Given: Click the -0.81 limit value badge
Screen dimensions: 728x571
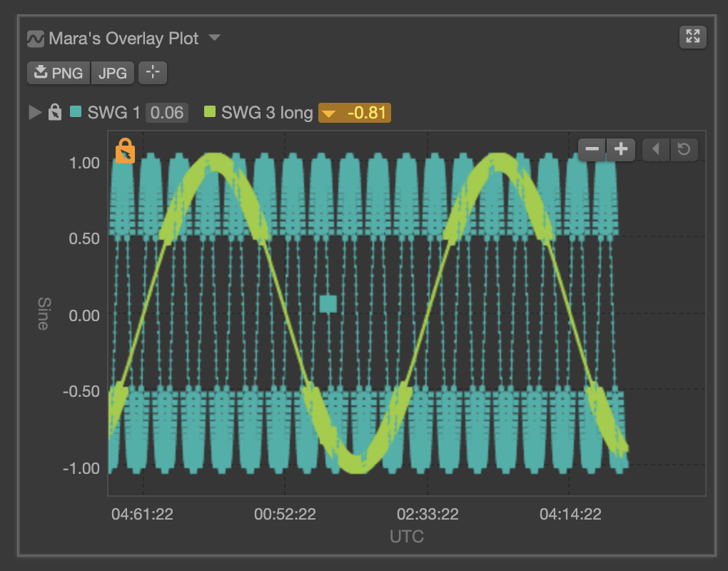Looking at the screenshot, I should (355, 113).
